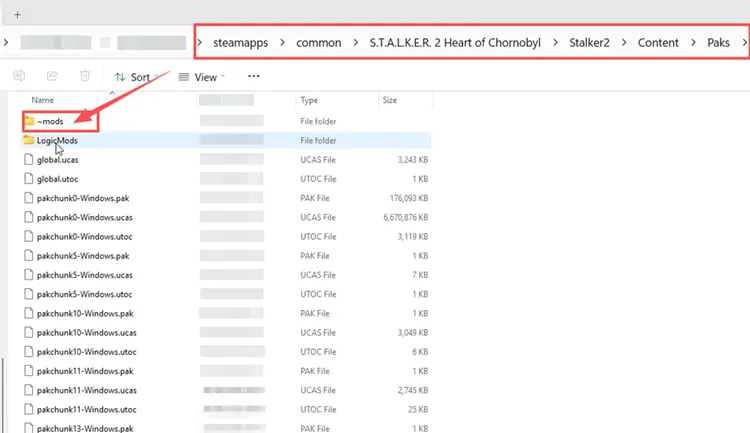This screenshot has height=433, width=750.
Task: Click the 7 KB size value
Action: 420,275
